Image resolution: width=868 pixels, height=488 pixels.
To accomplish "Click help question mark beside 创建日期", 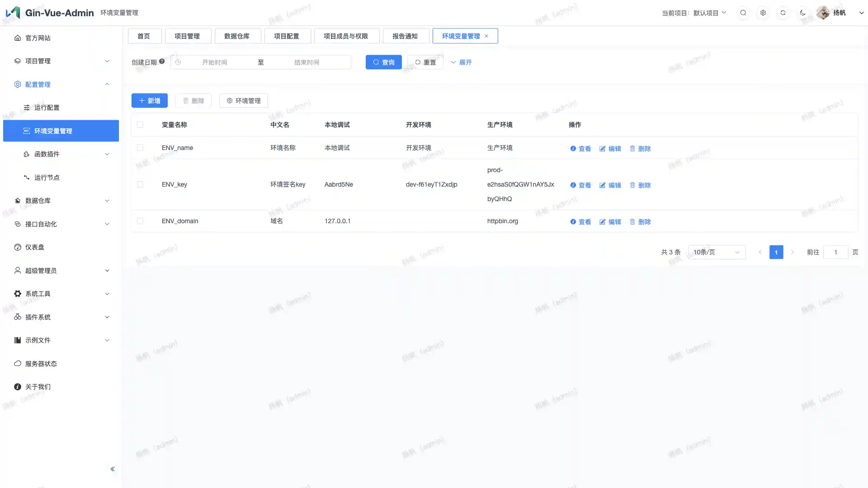I will [x=162, y=61].
